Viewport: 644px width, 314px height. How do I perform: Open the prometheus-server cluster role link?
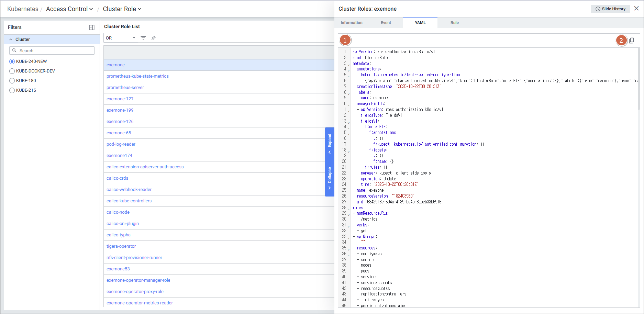click(125, 88)
